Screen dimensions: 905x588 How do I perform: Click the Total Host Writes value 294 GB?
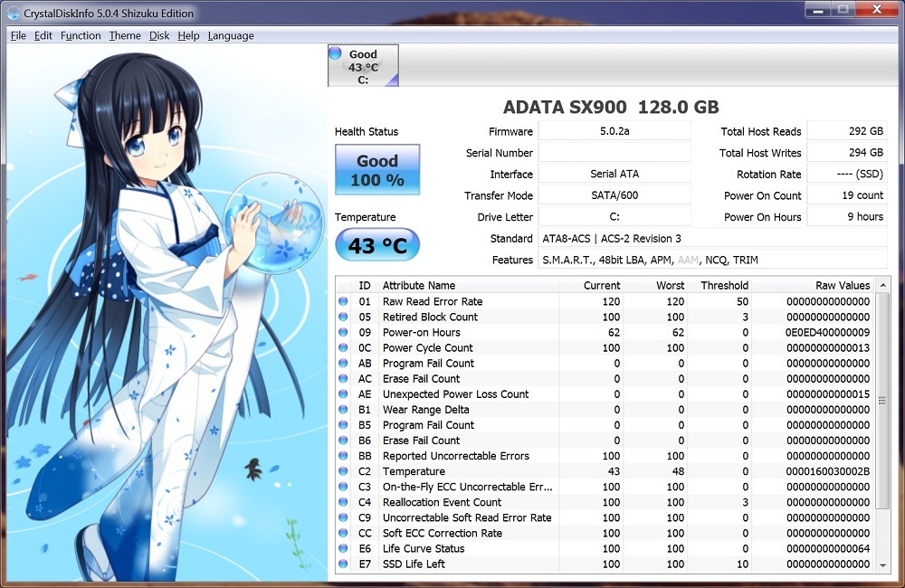(847, 152)
